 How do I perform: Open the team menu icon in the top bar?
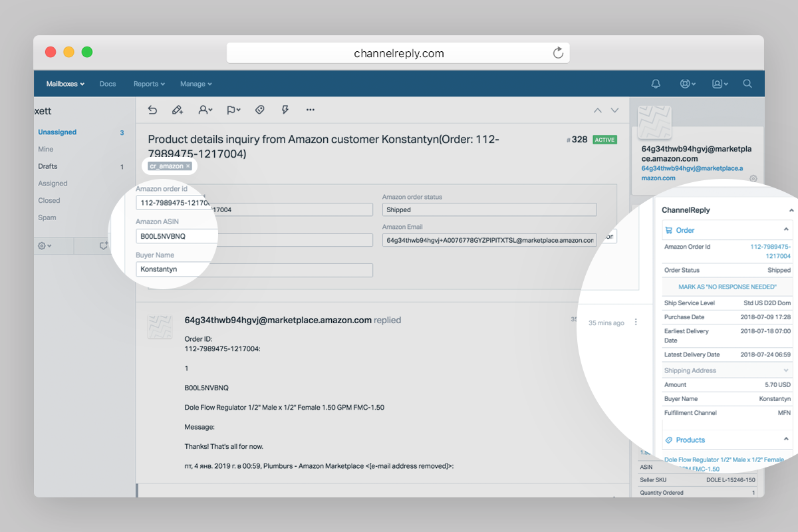[687, 84]
